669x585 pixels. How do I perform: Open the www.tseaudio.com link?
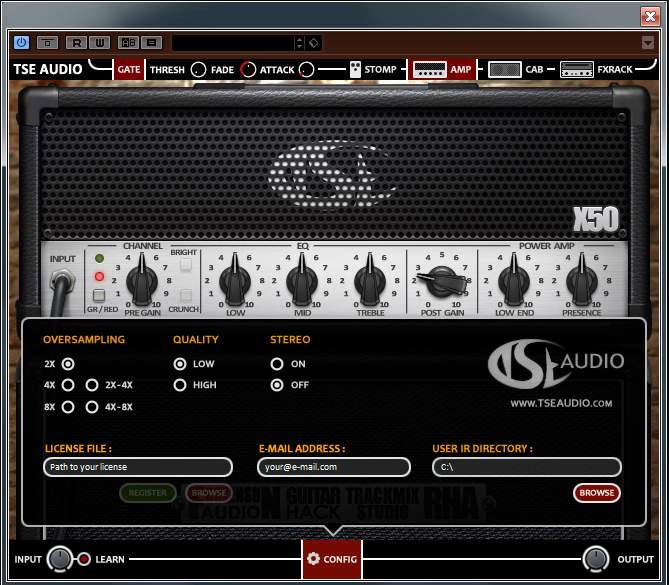pos(561,403)
